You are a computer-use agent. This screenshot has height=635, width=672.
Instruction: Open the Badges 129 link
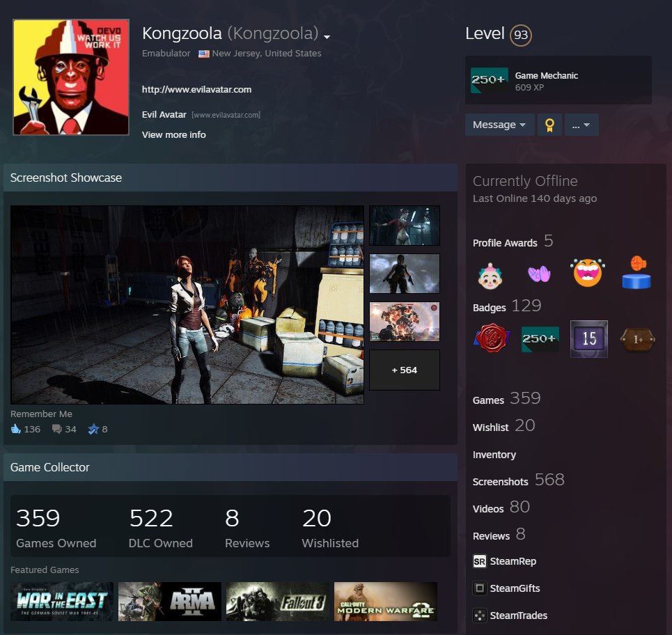pyautogui.click(x=507, y=306)
